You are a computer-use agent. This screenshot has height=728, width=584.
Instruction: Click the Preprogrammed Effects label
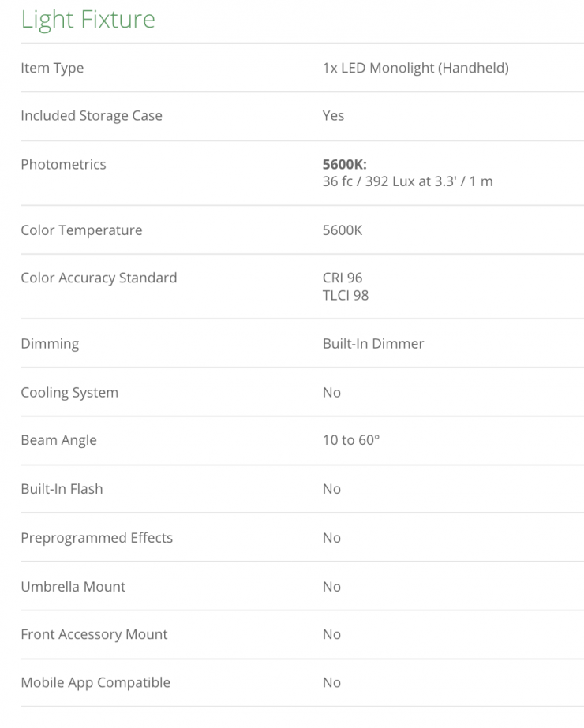[96, 538]
